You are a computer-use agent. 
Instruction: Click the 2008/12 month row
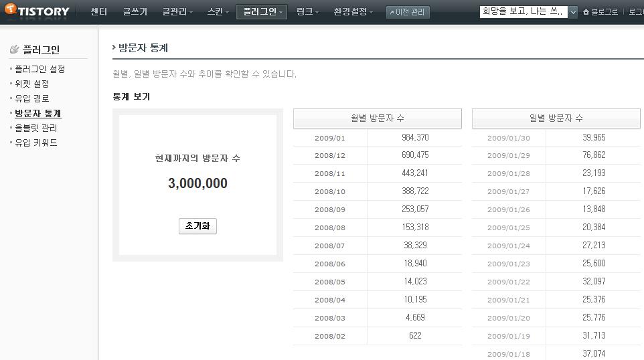pos(378,155)
